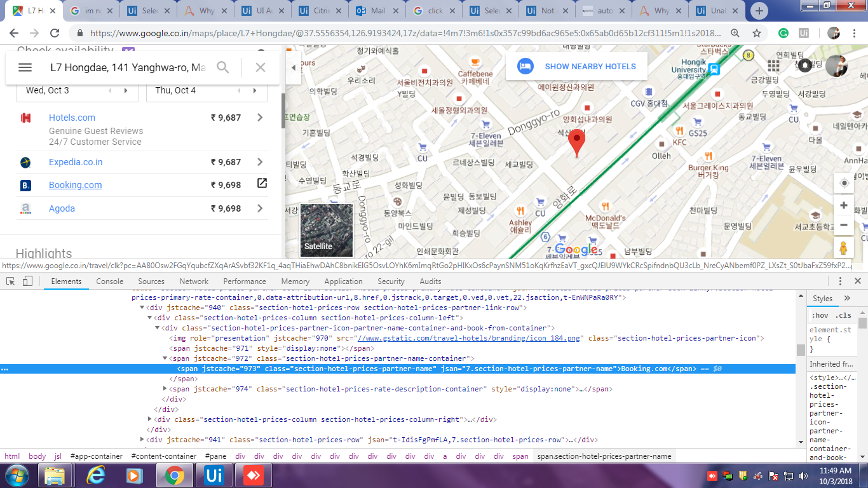This screenshot has height=488, width=868.
Task: Collapse the Maps side panel arrow
Action: pyautogui.click(x=294, y=67)
